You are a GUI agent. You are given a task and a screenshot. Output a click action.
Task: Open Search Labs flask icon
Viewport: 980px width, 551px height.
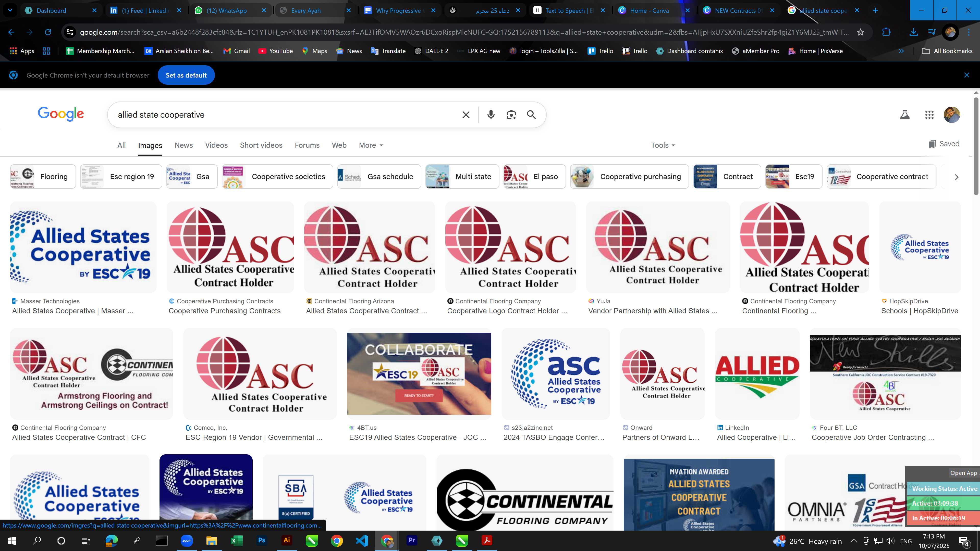905,115
